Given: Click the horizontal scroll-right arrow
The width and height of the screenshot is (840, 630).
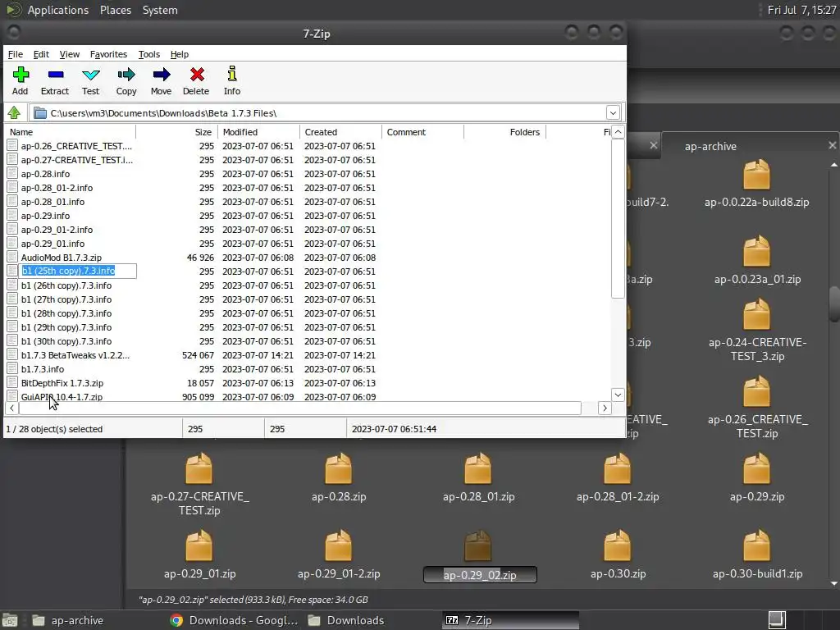Looking at the screenshot, I should 605,409.
